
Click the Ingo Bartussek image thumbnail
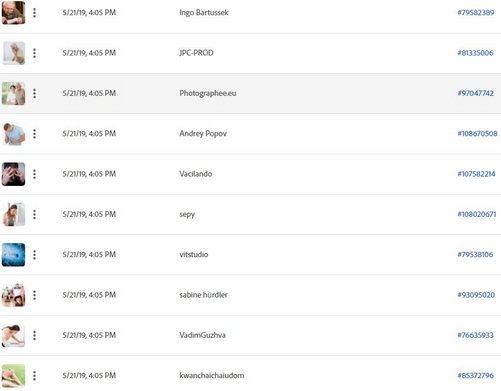13,13
